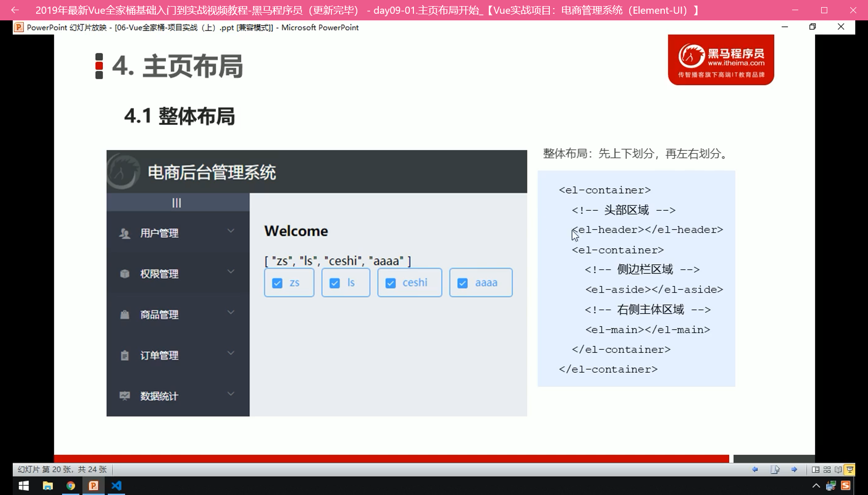This screenshot has height=495, width=868.
Task: Expand the 数据统计 dropdown arrow
Action: 231,394
